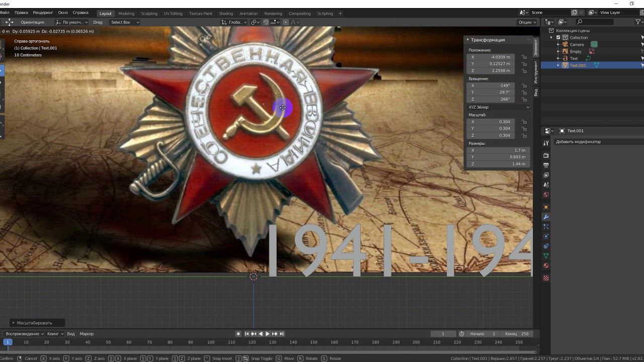
Task: Jump to the next keyframe
Action: [x=274, y=334]
